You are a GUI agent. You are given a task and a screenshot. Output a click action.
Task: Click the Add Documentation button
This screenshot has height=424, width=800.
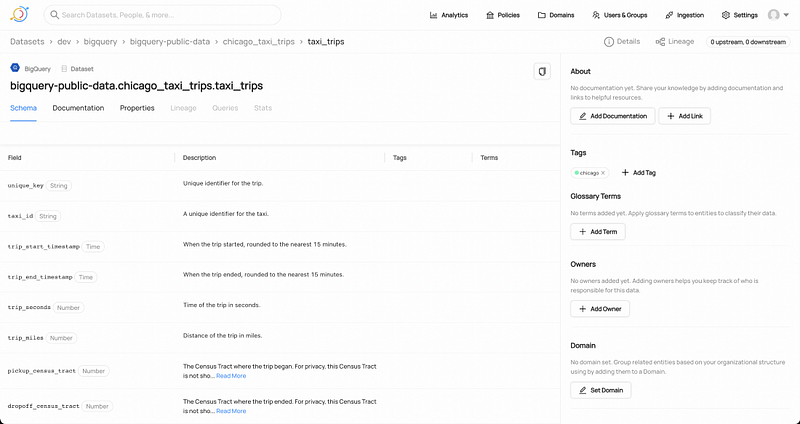[x=612, y=116]
